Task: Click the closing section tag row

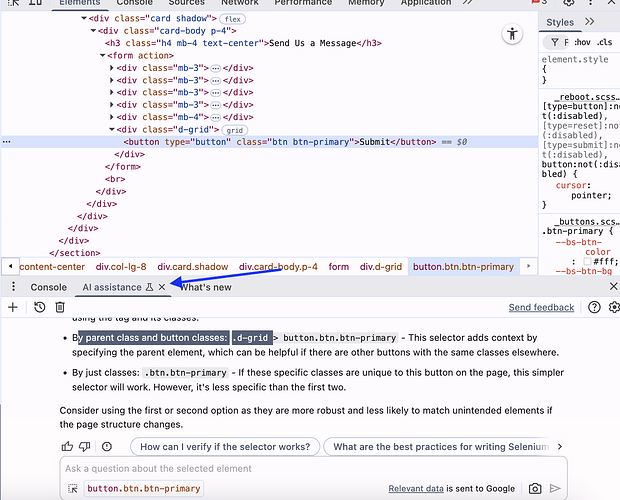Action: click(x=75, y=253)
